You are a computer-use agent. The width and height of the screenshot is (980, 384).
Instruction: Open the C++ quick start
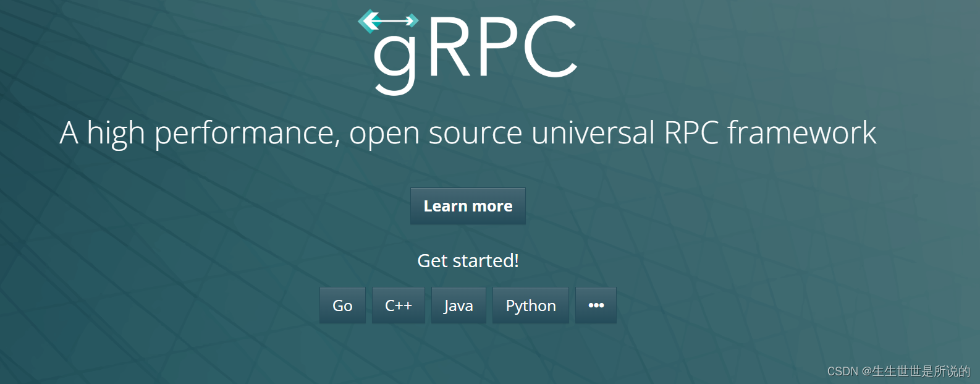[399, 305]
